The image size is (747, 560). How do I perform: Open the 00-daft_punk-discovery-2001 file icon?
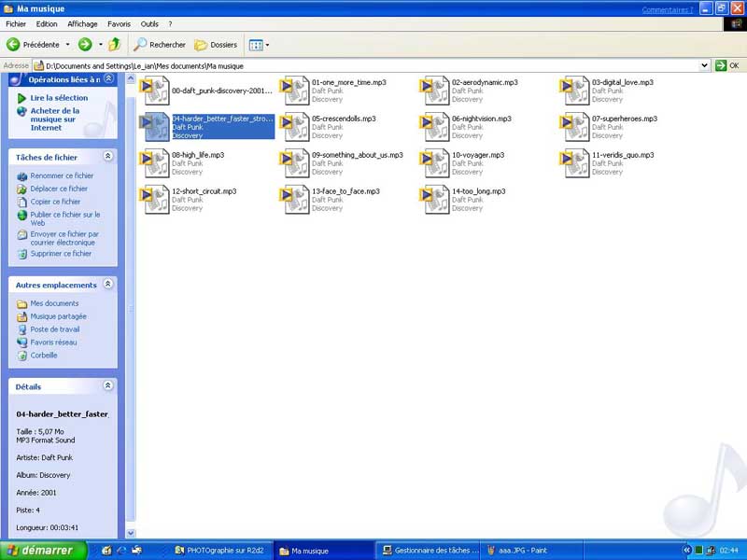[x=155, y=91]
